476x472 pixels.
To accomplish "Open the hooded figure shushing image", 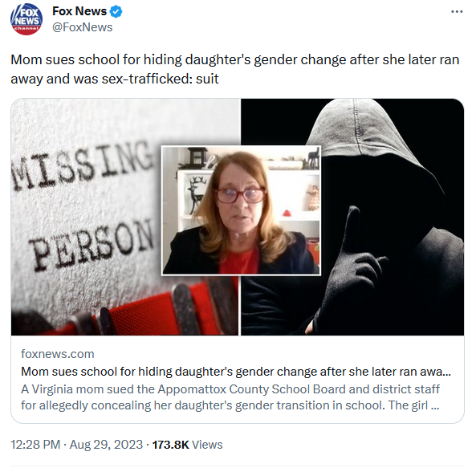I will point(392,217).
